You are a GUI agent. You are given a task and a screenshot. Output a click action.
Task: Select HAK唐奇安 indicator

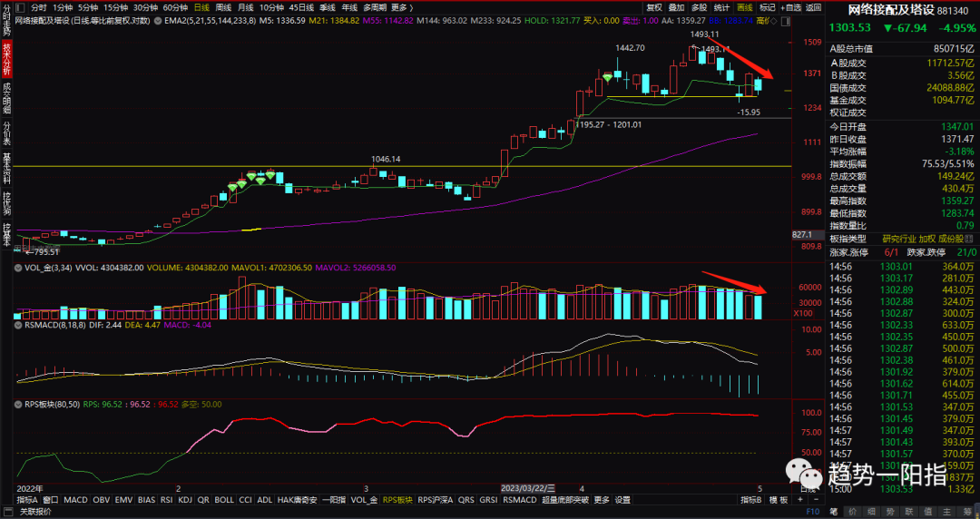298,500
